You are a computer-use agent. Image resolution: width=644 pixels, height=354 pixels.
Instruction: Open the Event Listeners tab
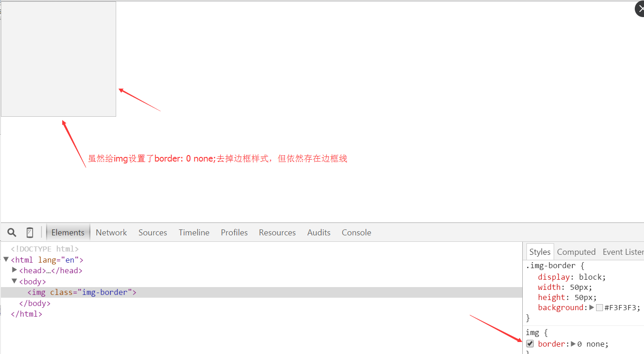[622, 252]
